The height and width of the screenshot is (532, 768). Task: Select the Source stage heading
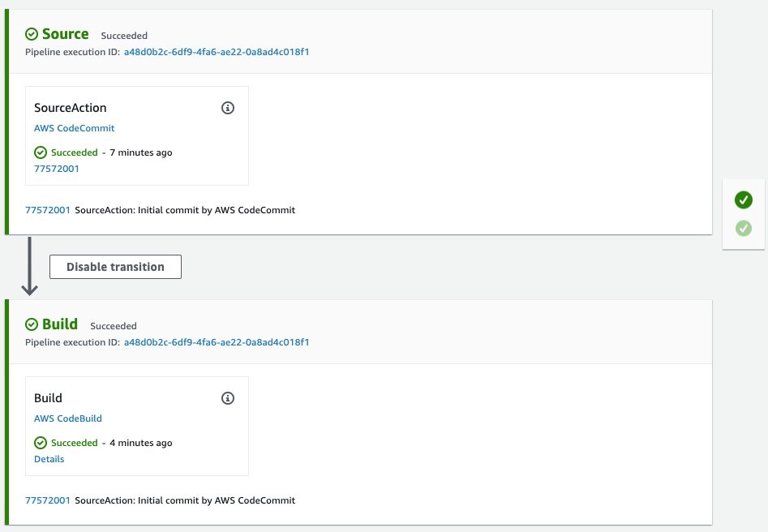[x=66, y=34]
